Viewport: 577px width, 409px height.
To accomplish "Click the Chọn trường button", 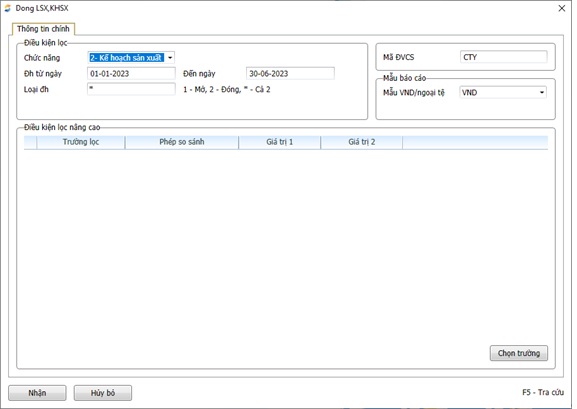I will click(x=518, y=353).
